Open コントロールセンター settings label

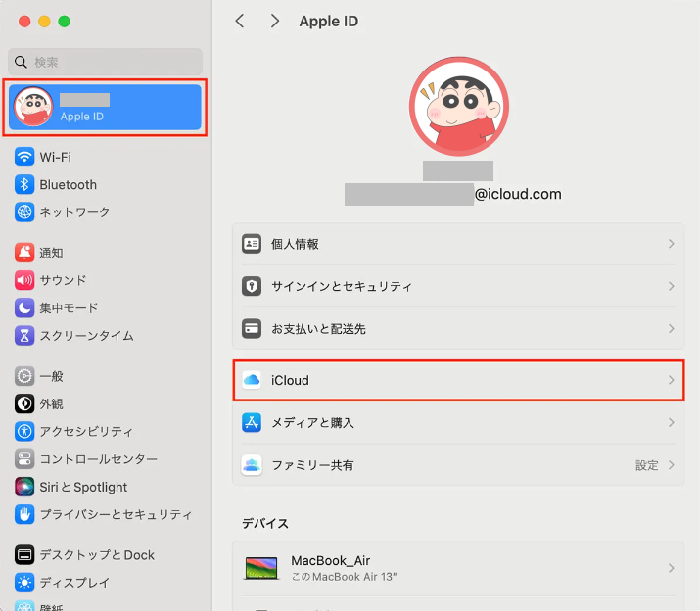click(98, 459)
